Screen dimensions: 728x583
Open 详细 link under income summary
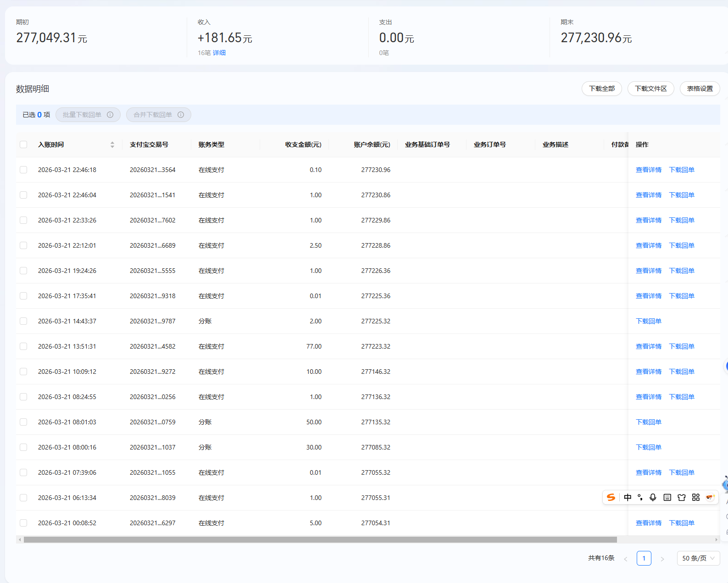point(219,53)
